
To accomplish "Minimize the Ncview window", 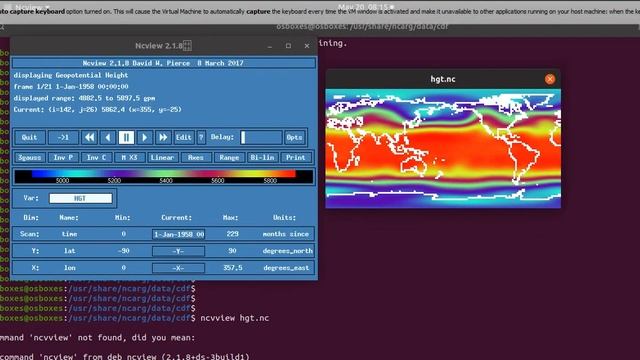I will pyautogui.click(x=270, y=46).
